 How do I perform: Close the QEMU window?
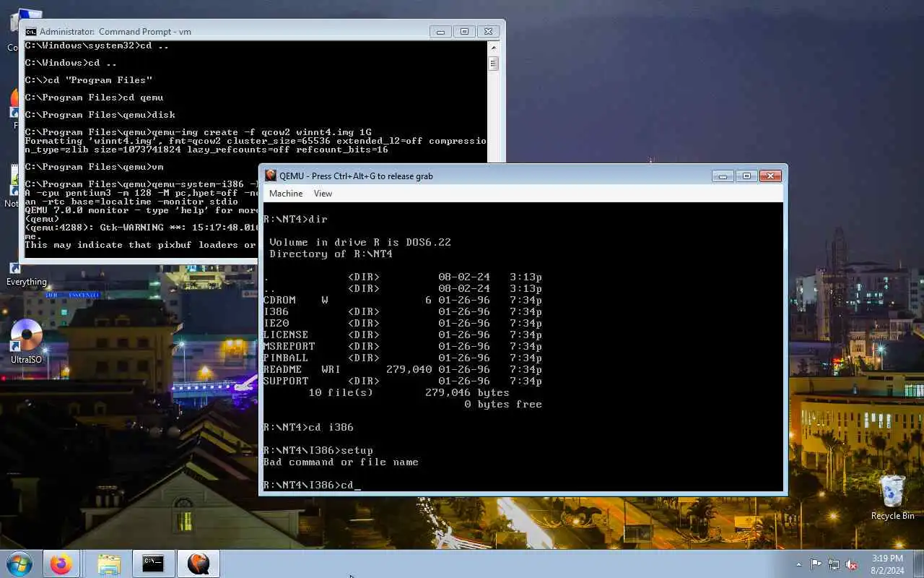click(x=770, y=176)
